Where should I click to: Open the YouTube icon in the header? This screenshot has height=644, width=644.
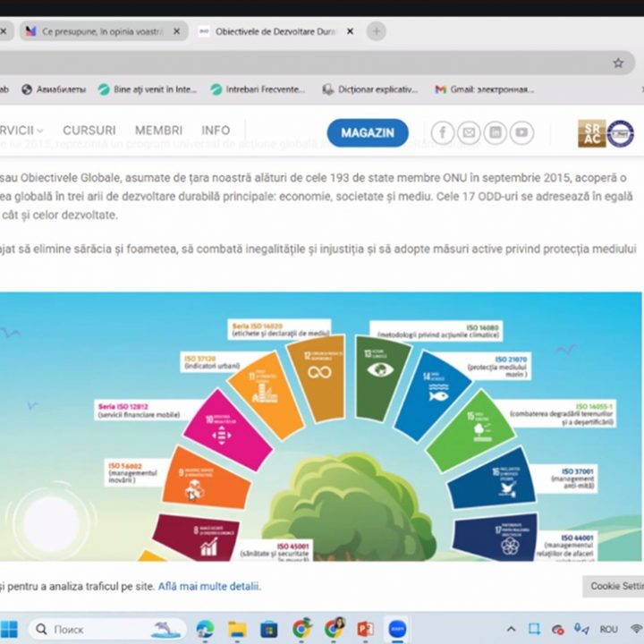tap(521, 132)
